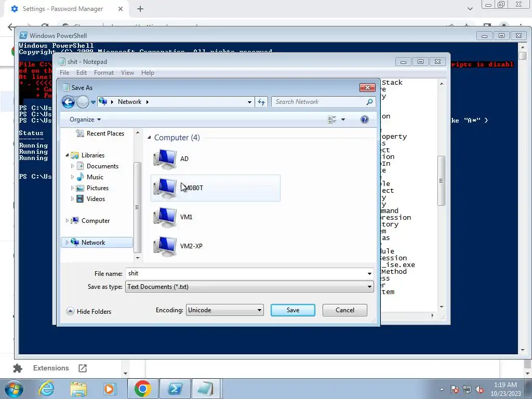
Task: Click the Notepad vertical scrollbar thumb
Action: pyautogui.click(x=441, y=180)
